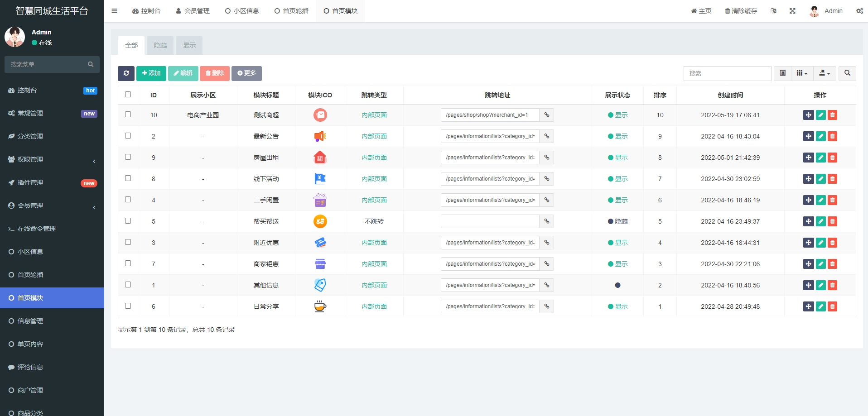
Task: Click the settings gear at top right
Action: (860, 10)
